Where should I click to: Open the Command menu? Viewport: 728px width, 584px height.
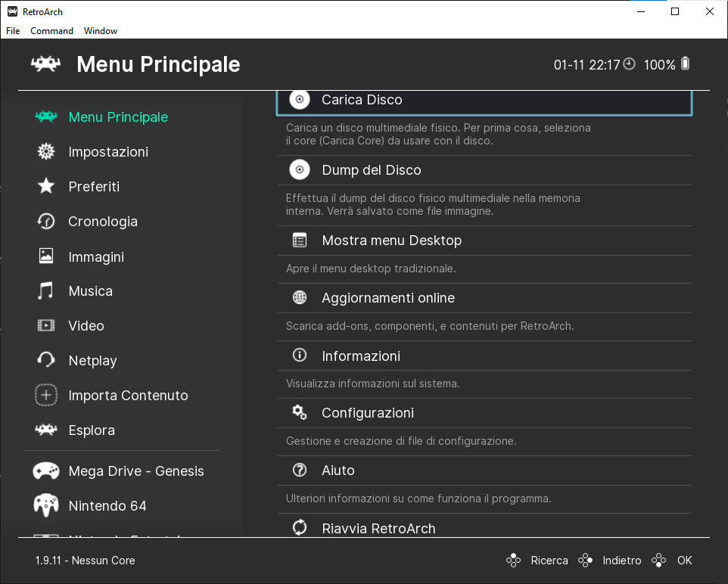pos(52,31)
